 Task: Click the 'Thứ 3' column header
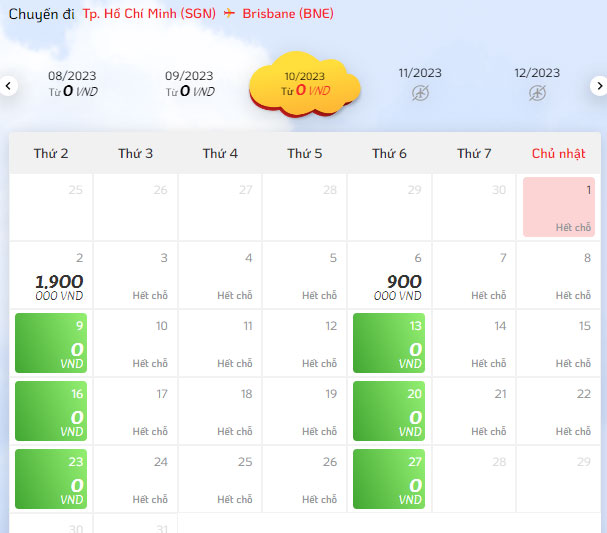click(135, 154)
